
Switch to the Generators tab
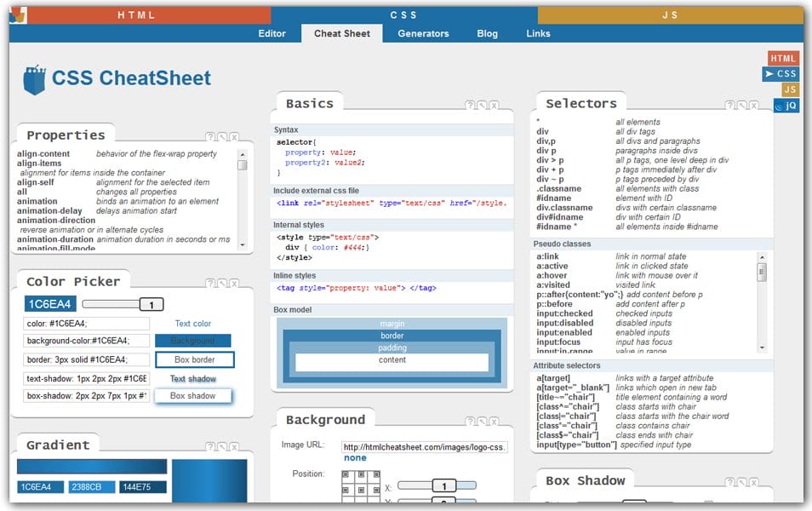coord(423,33)
